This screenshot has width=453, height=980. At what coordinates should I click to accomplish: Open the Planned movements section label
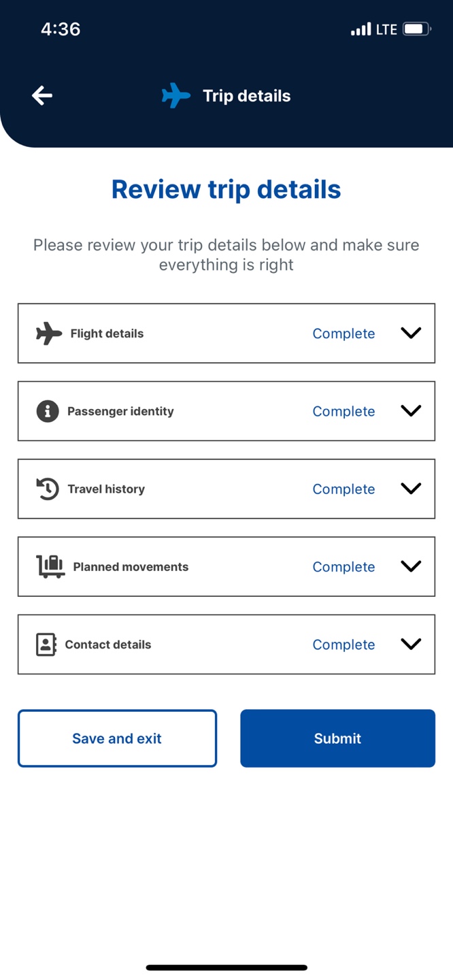pos(131,567)
